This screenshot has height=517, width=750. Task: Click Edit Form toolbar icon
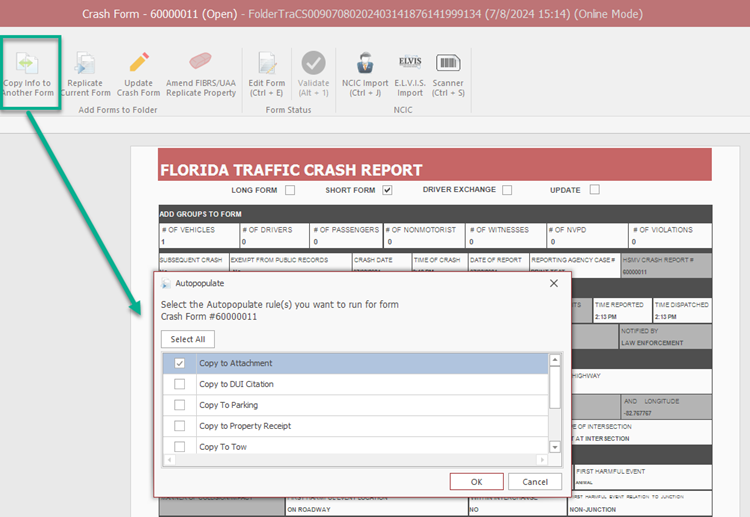tap(267, 62)
